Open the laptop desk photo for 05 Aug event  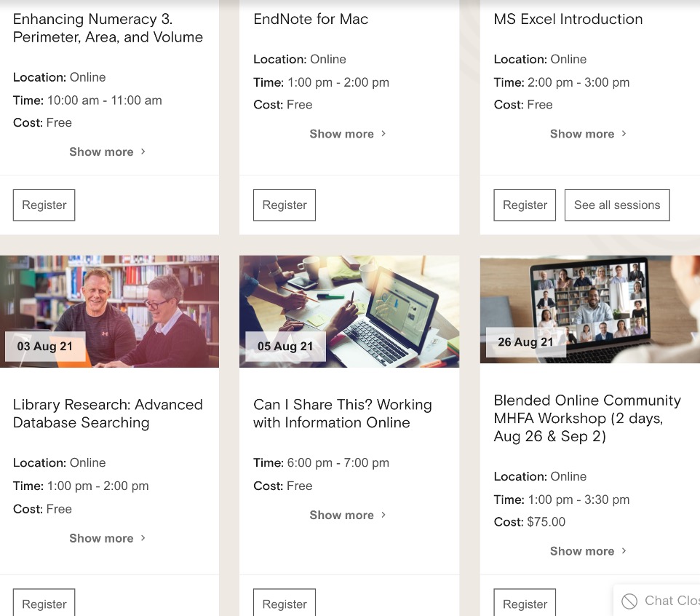(x=349, y=312)
